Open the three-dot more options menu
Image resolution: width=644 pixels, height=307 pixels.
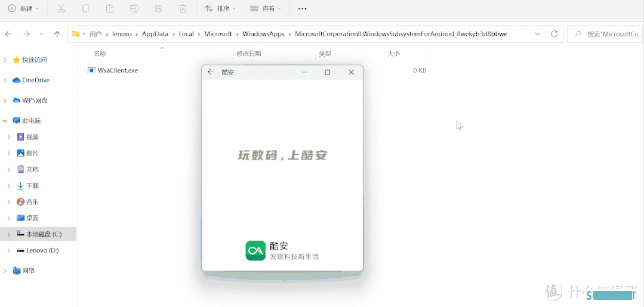302,8
